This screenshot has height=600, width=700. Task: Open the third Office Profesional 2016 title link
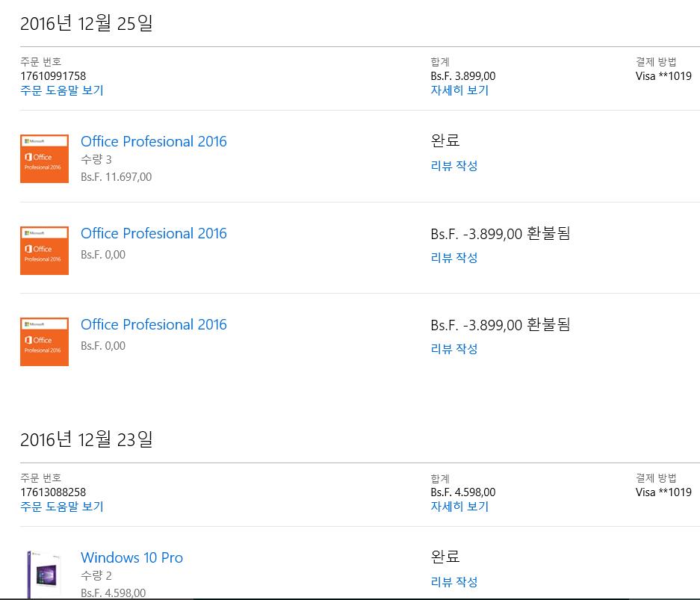pyautogui.click(x=153, y=324)
